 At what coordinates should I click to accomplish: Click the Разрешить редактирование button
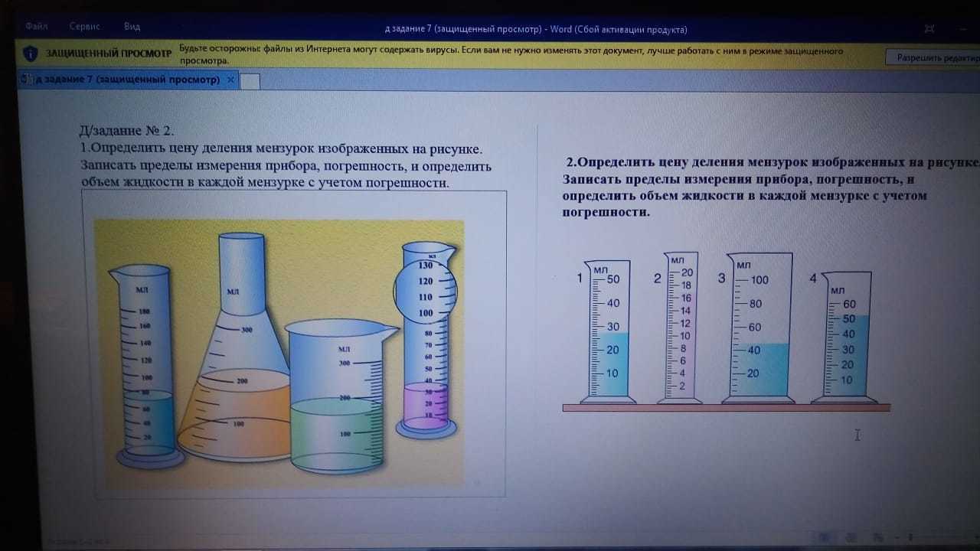(x=933, y=58)
